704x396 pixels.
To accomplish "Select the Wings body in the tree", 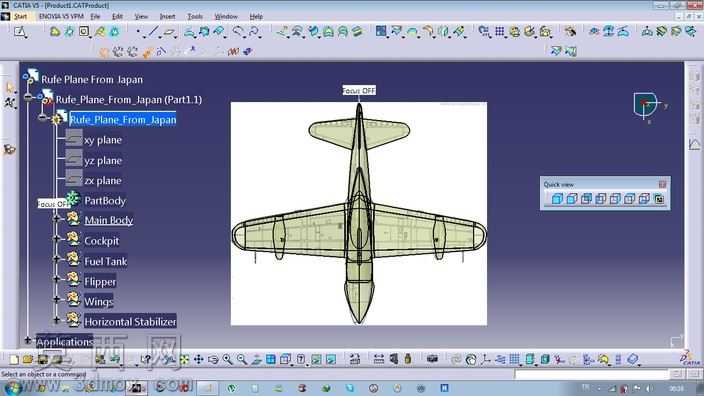I will (x=98, y=302).
